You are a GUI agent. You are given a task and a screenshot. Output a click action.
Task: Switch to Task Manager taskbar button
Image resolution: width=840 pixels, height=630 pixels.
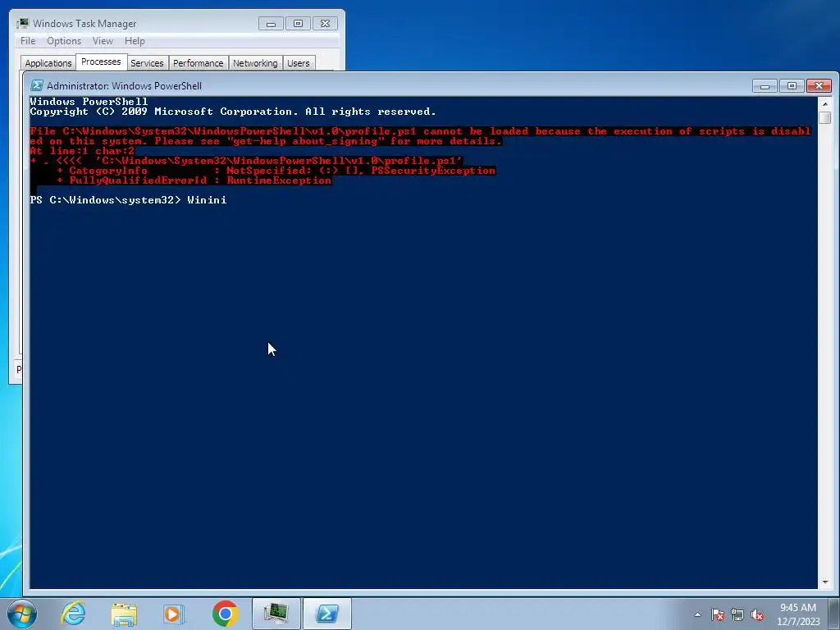pos(276,614)
